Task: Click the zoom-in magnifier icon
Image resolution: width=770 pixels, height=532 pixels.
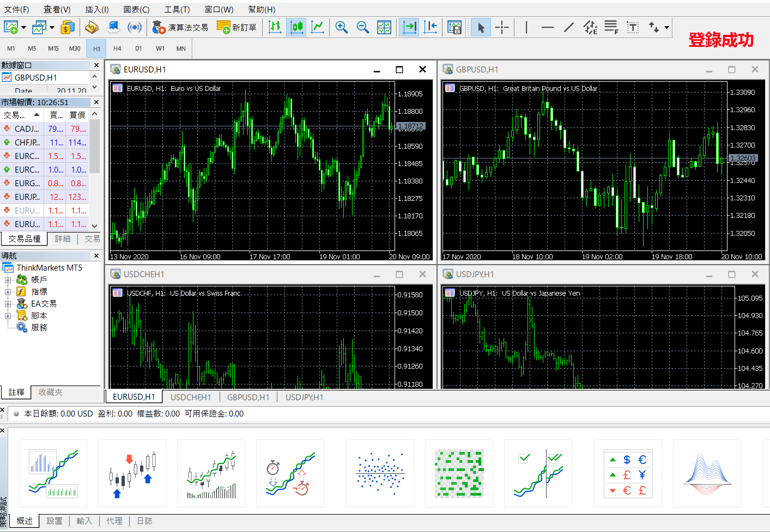Action: [x=342, y=26]
